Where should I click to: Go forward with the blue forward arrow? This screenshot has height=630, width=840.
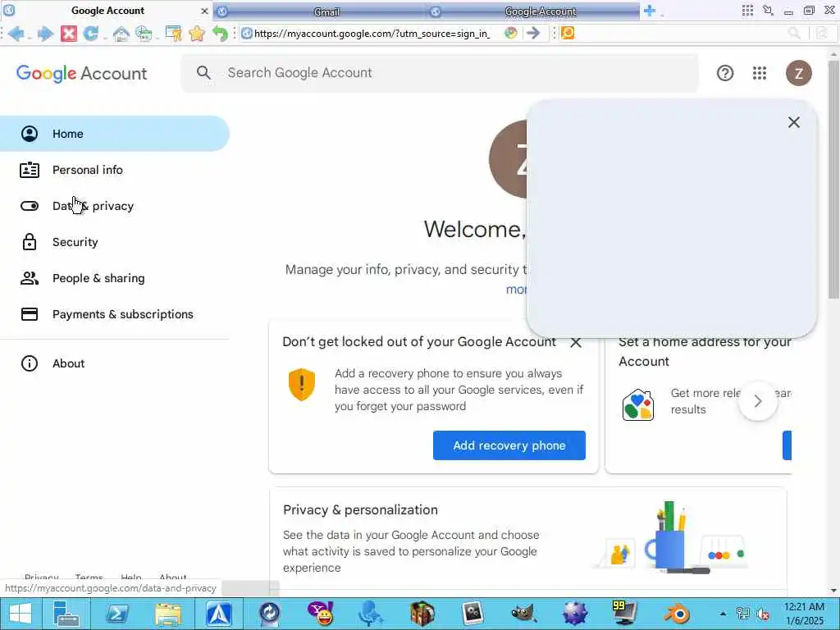pyautogui.click(x=45, y=33)
